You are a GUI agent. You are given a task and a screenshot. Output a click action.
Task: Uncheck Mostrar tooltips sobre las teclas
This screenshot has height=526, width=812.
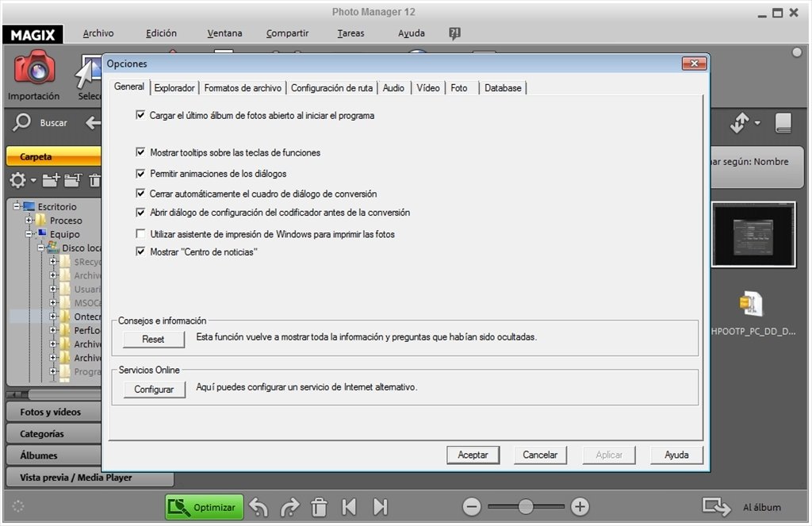pos(140,152)
